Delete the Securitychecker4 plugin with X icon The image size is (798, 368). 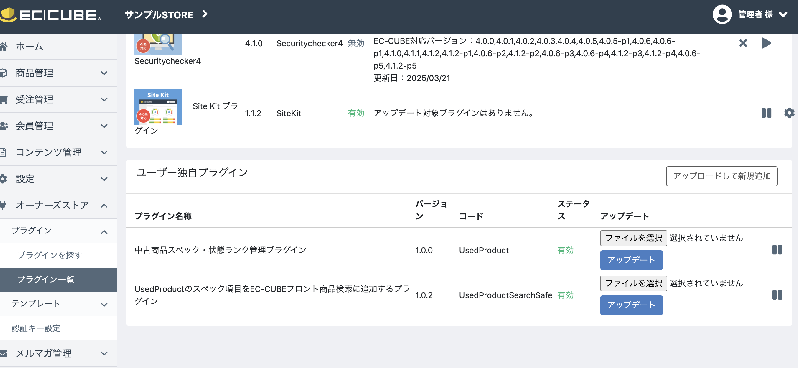click(x=743, y=43)
